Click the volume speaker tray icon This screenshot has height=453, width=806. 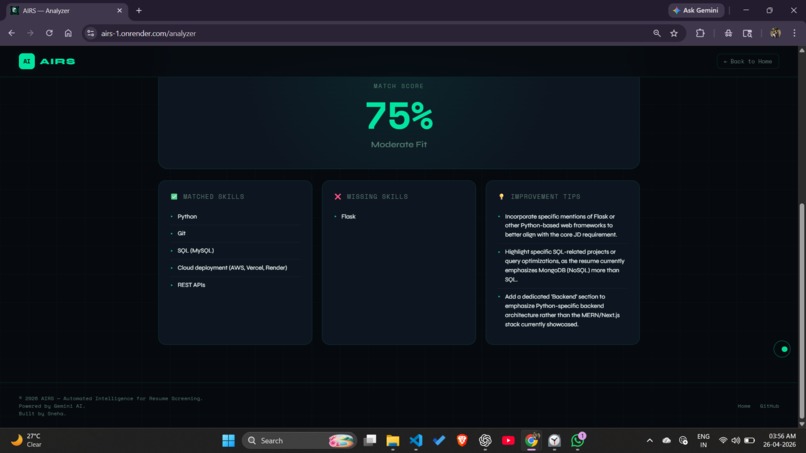736,441
